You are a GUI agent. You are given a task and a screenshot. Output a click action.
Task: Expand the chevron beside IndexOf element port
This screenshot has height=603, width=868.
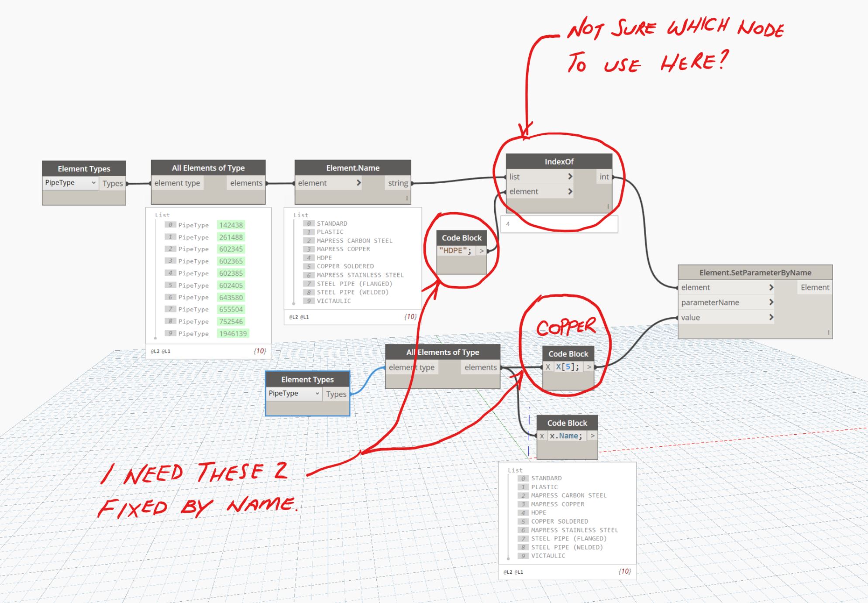[570, 191]
